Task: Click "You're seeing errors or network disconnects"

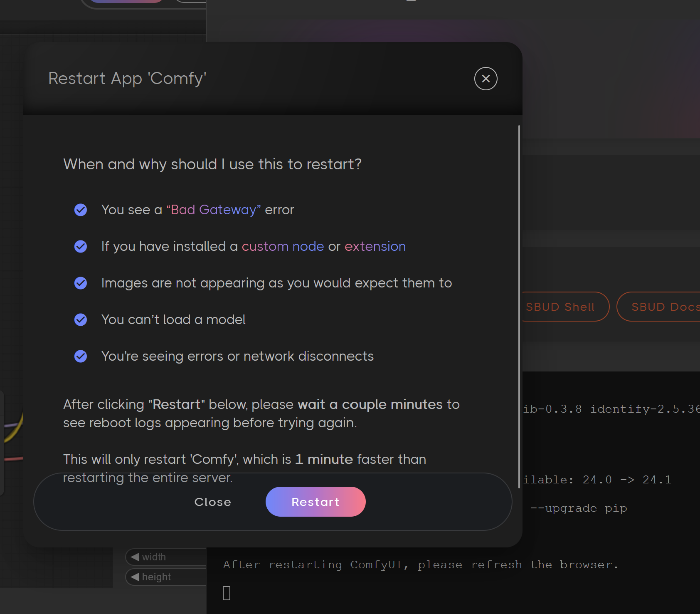Action: click(x=237, y=357)
